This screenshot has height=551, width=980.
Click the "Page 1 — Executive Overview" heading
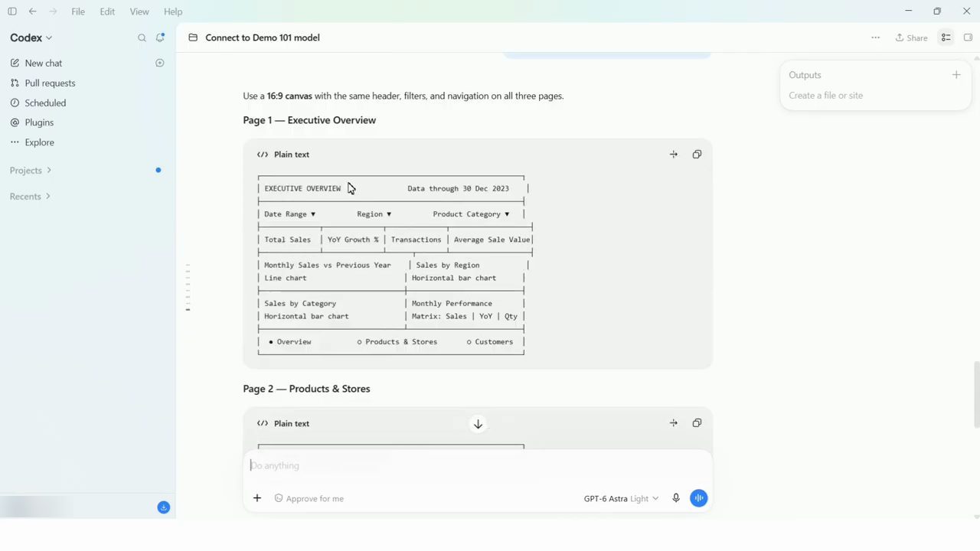click(x=309, y=120)
